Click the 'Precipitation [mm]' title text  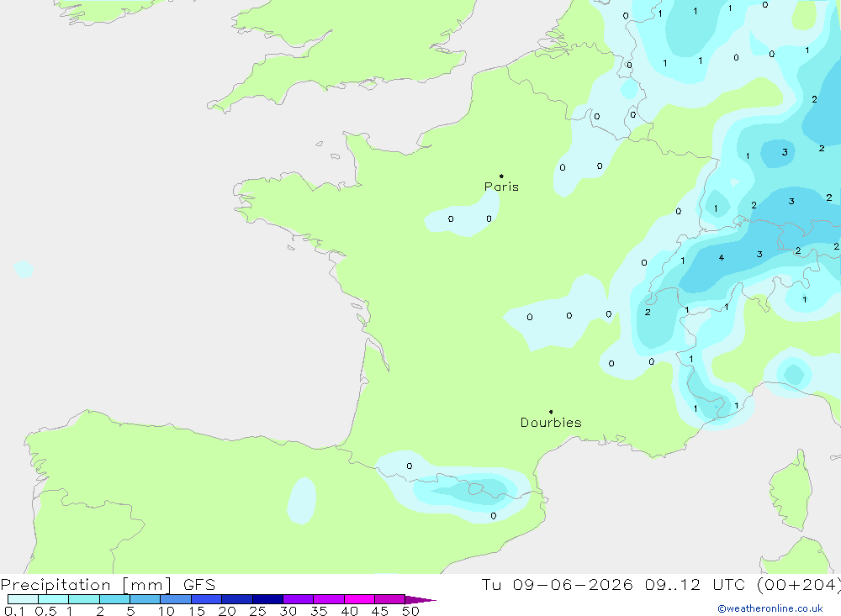(86, 585)
